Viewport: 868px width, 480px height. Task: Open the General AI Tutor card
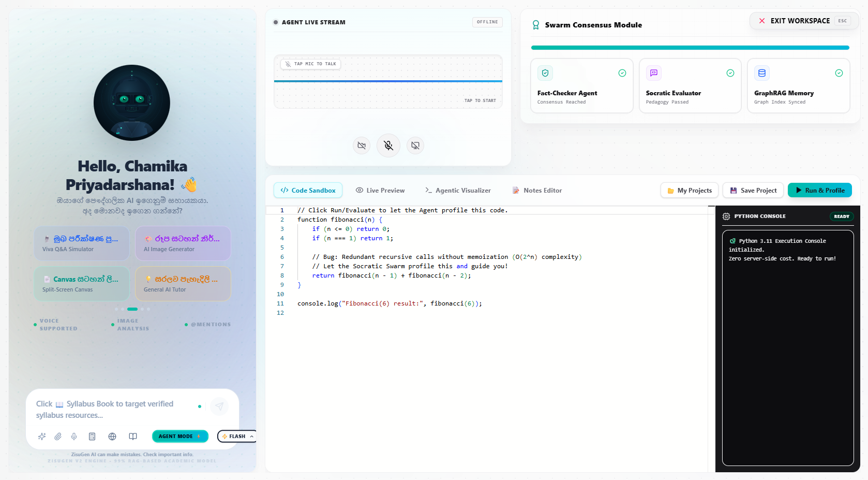click(183, 284)
